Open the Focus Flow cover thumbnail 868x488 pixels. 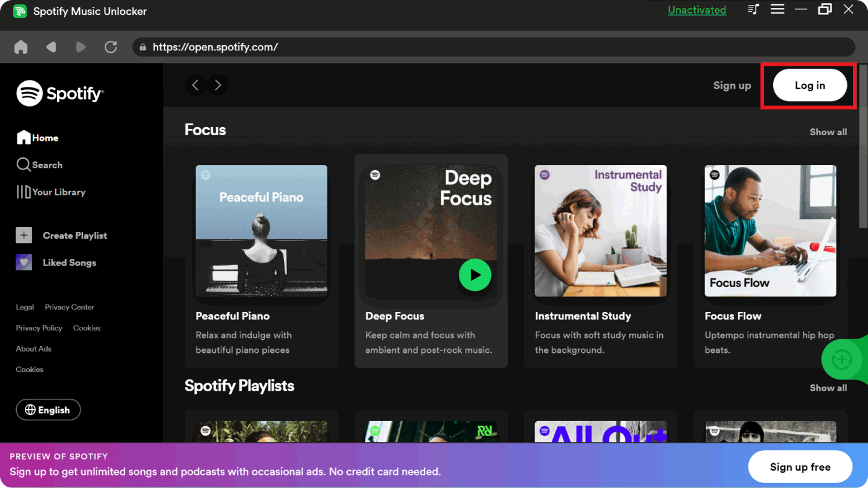pos(771,231)
